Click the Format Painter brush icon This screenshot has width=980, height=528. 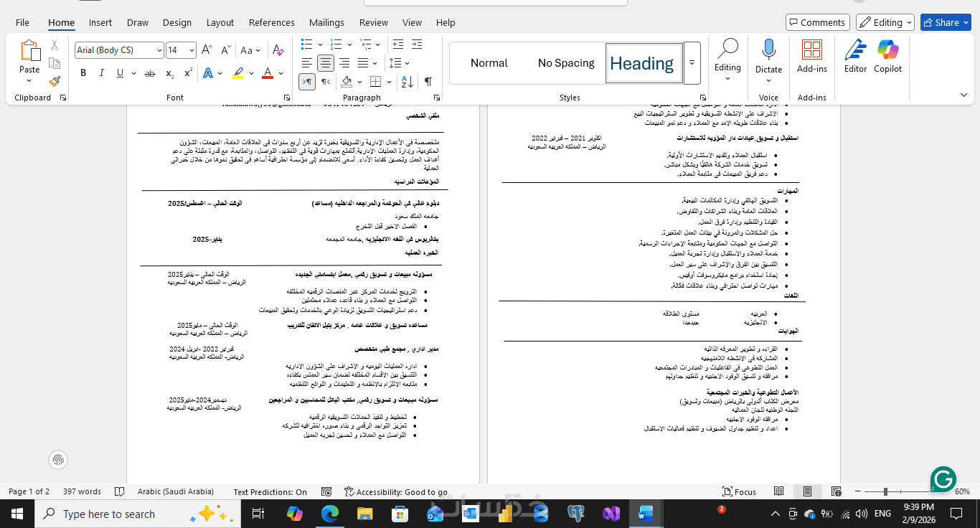pyautogui.click(x=55, y=82)
